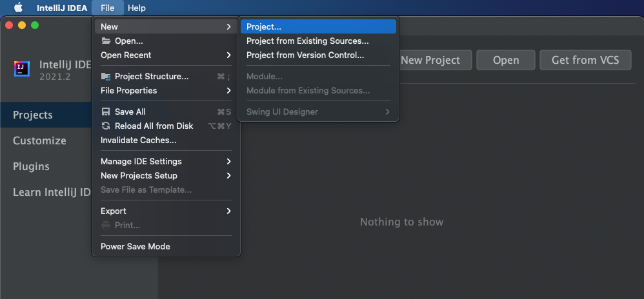The image size is (644, 299).
Task: Click the green window zoom button
Action: click(x=35, y=25)
